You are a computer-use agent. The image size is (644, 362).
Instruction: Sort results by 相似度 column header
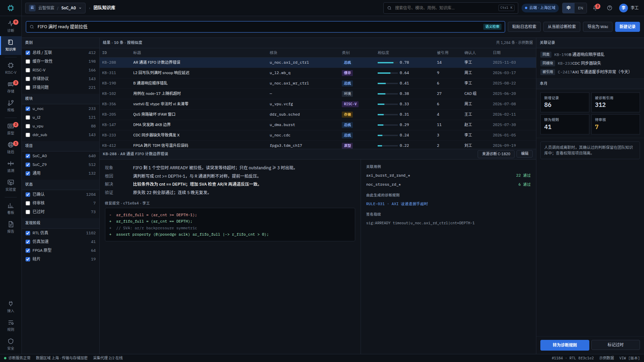point(383,53)
